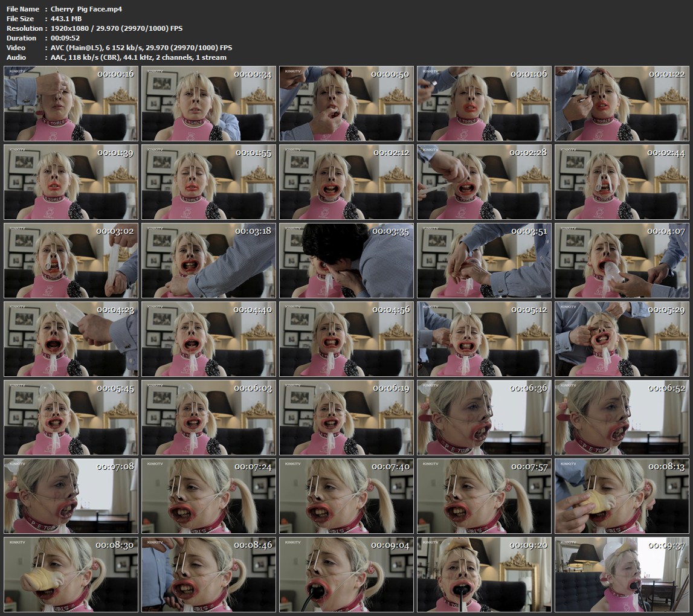
Task: Select the frame timestamped 00:05:29
Action: pos(622,339)
